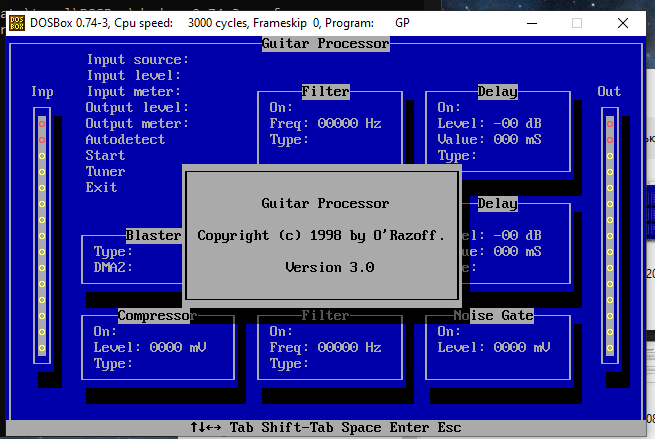Close the DOSBox window
Viewport: 655px width, 439px height.
click(x=622, y=23)
